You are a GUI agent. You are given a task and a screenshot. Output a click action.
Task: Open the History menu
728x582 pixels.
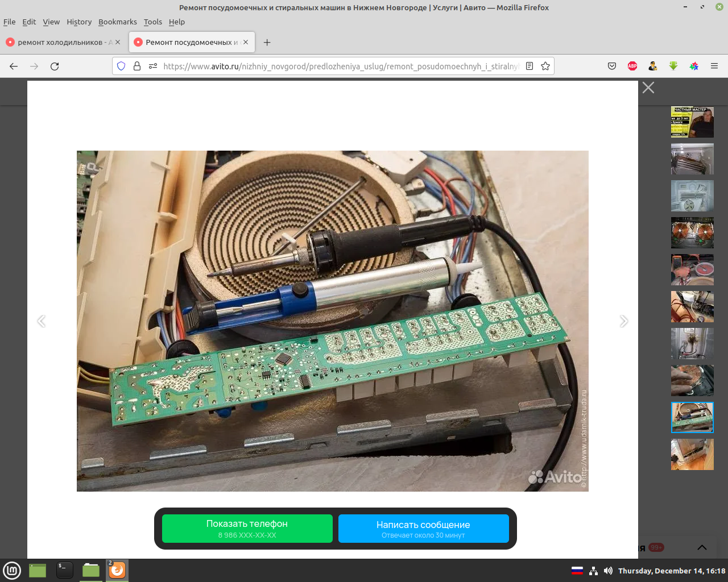tap(79, 22)
